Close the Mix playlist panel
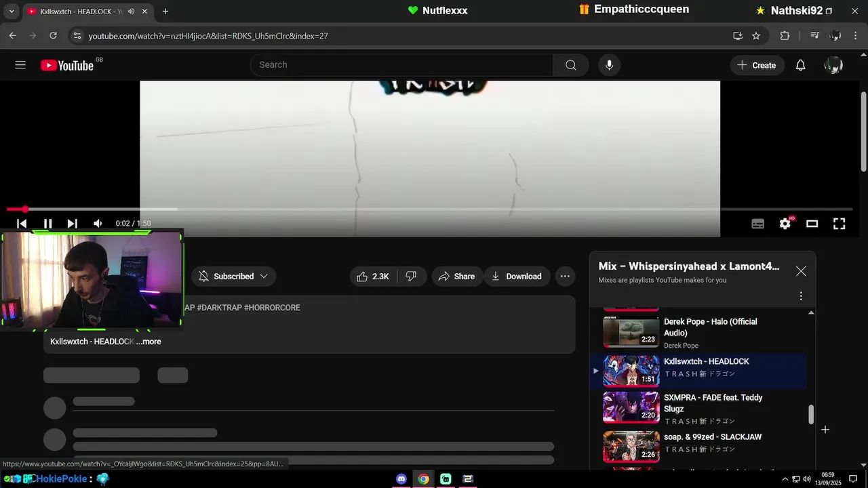868x488 pixels. coord(801,271)
